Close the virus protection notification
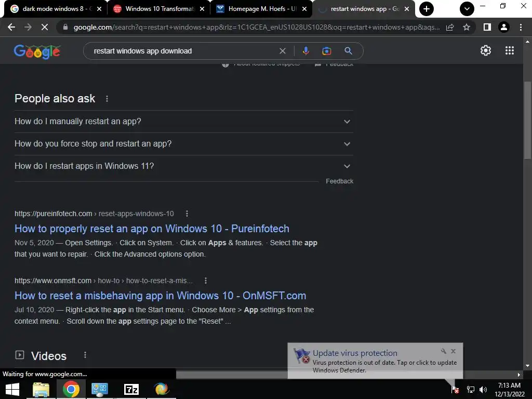This screenshot has width=532, height=399. pyautogui.click(x=453, y=351)
